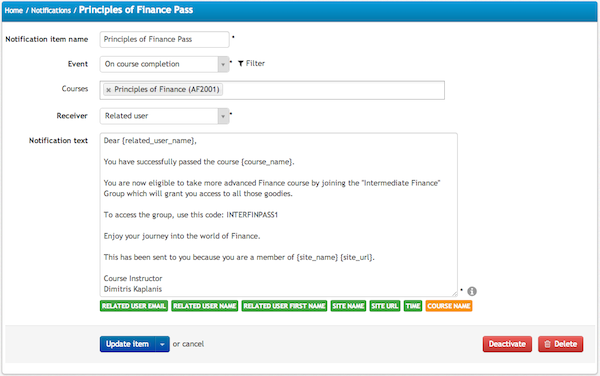This screenshot has height=376, width=600.
Task: Insert the RELATED USER FIRST NAME tag
Action: click(x=284, y=306)
